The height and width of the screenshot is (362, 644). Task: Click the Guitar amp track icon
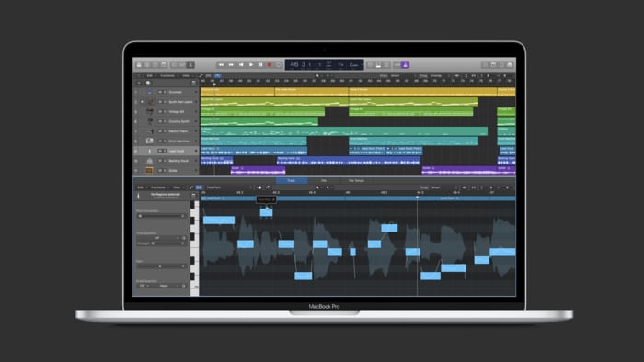click(149, 170)
